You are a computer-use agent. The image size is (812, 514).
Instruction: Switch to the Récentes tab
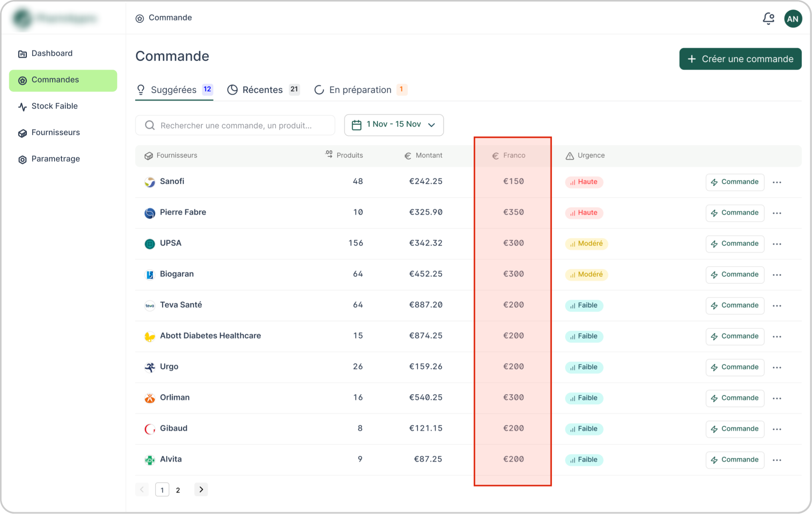point(262,90)
